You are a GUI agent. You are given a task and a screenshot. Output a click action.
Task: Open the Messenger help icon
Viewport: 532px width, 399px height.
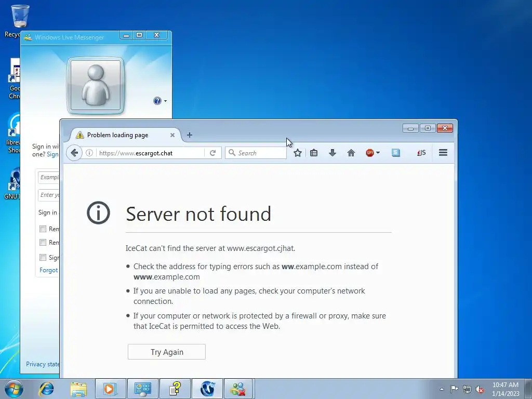[x=157, y=101]
